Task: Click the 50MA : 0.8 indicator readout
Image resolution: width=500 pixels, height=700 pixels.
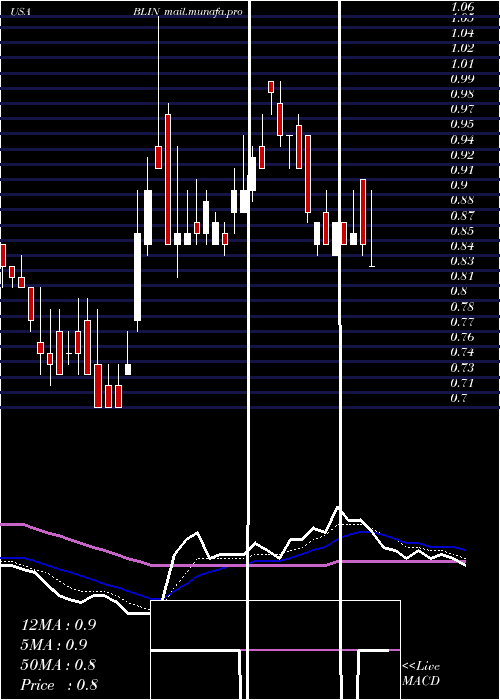Action: [58, 665]
